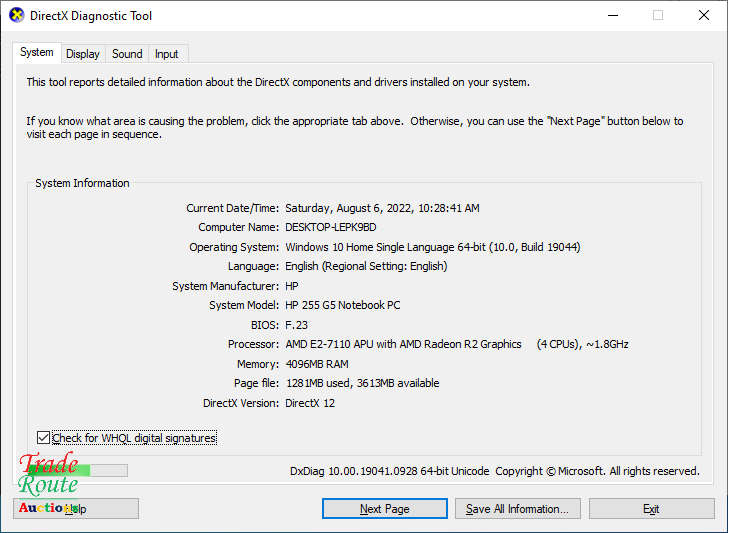Switch to the Sound tab

click(x=127, y=54)
